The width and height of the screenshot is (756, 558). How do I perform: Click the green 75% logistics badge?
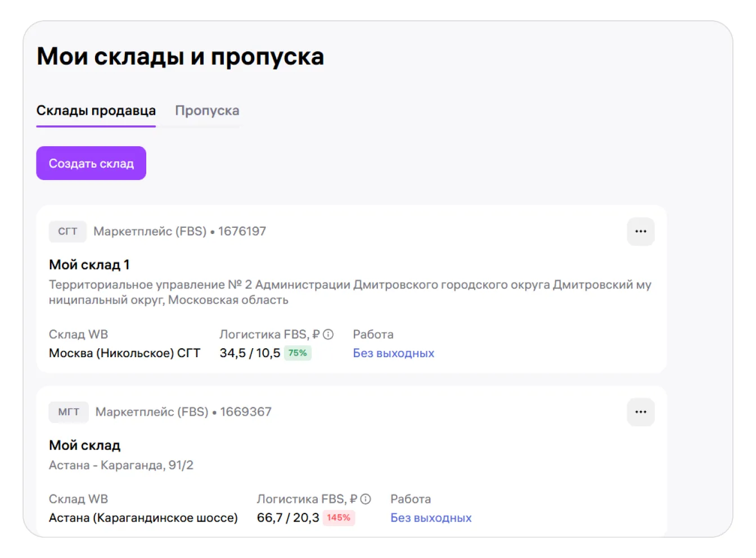pos(298,353)
